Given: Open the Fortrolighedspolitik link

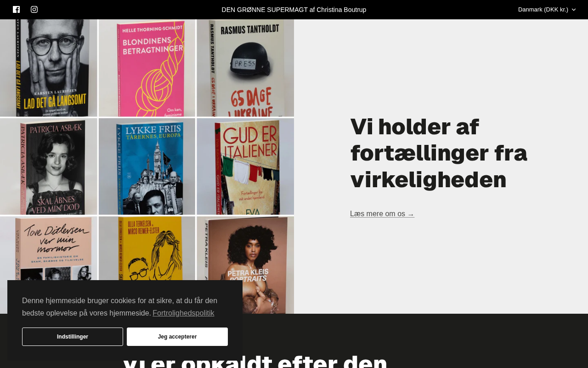Looking at the screenshot, I should click(x=183, y=313).
